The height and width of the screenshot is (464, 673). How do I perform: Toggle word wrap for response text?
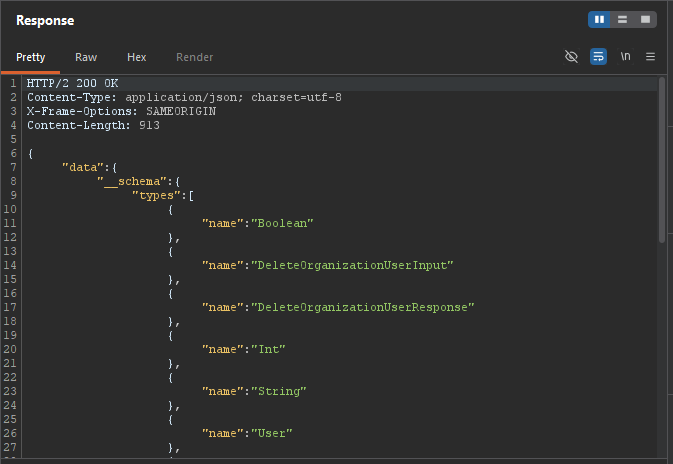tap(598, 57)
